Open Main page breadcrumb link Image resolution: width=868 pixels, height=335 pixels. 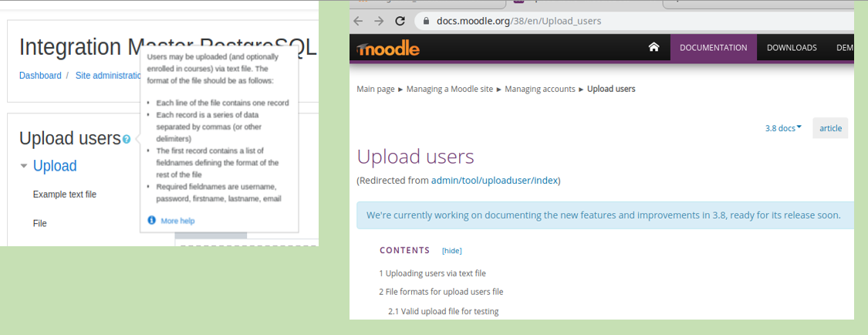click(x=375, y=89)
